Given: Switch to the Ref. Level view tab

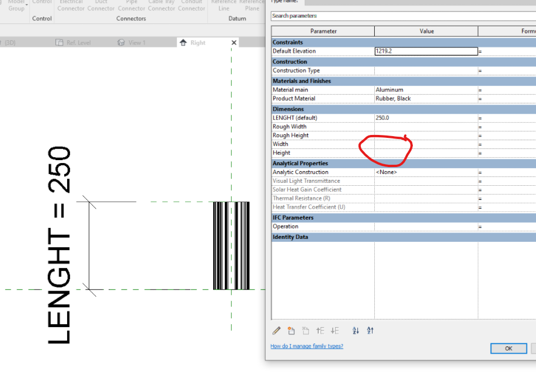Looking at the screenshot, I should [79, 43].
